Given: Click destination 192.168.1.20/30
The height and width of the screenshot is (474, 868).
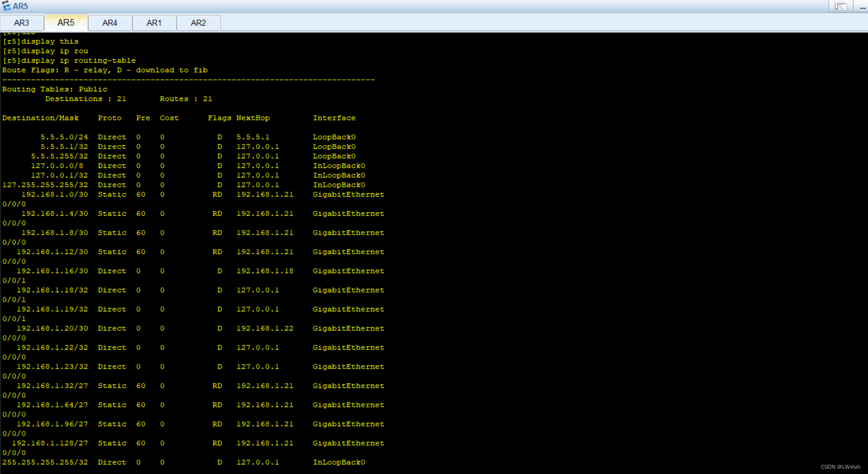Looking at the screenshot, I should [53, 329].
